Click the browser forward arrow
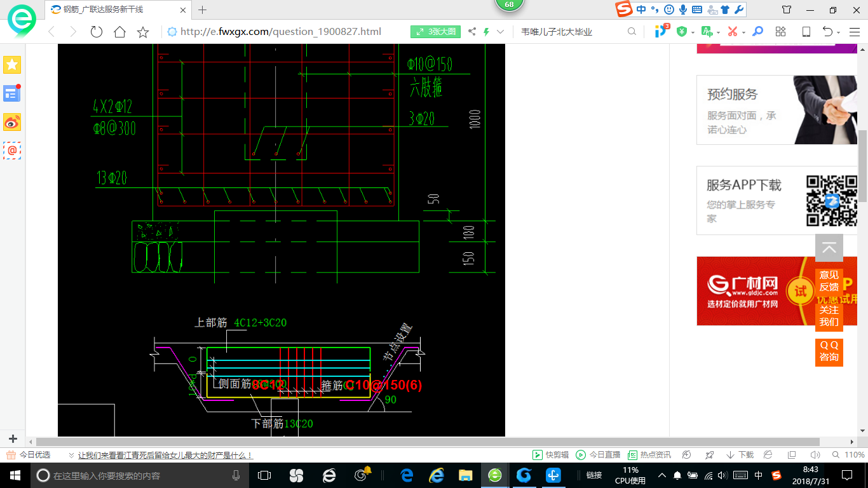Screen dimensions: 868x488 [73, 32]
